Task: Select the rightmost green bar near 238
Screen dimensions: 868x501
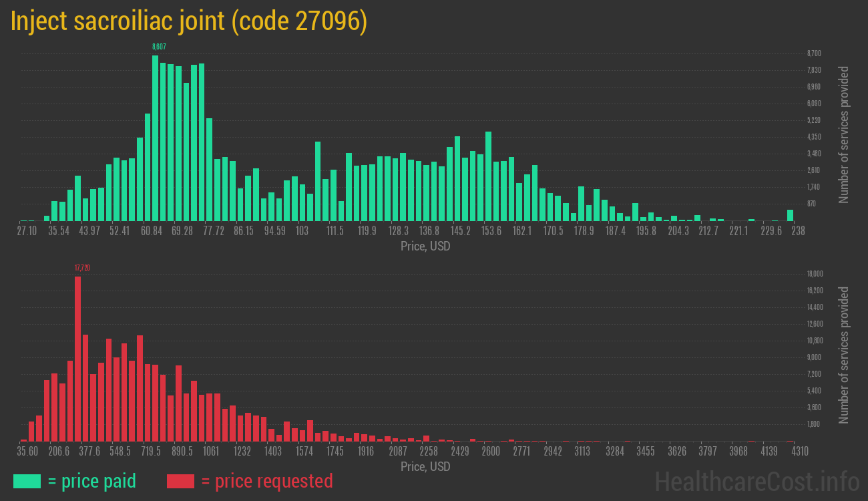Action: pyautogui.click(x=791, y=215)
